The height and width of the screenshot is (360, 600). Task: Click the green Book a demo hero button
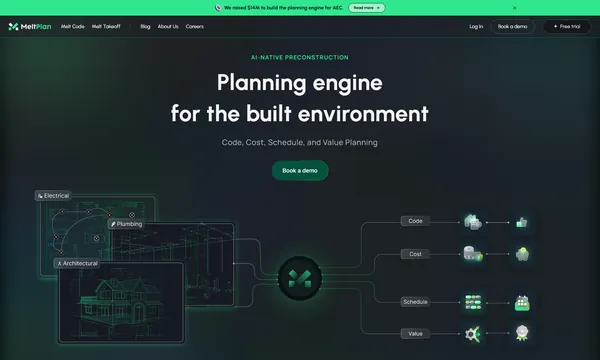(300, 170)
